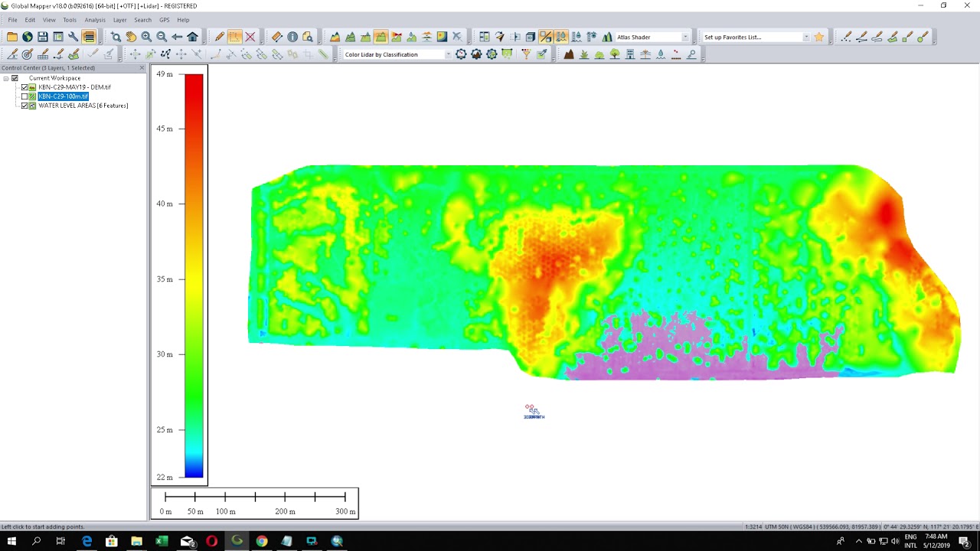The width and height of the screenshot is (980, 551).
Task: Select the Pan hand tool
Action: tap(131, 37)
